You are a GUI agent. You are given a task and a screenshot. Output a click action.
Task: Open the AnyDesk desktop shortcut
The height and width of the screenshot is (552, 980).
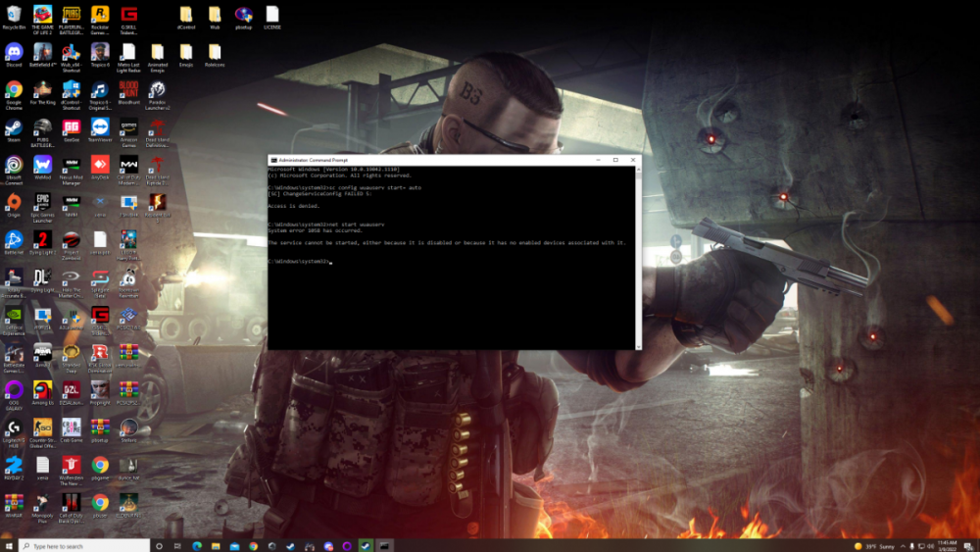pyautogui.click(x=99, y=166)
